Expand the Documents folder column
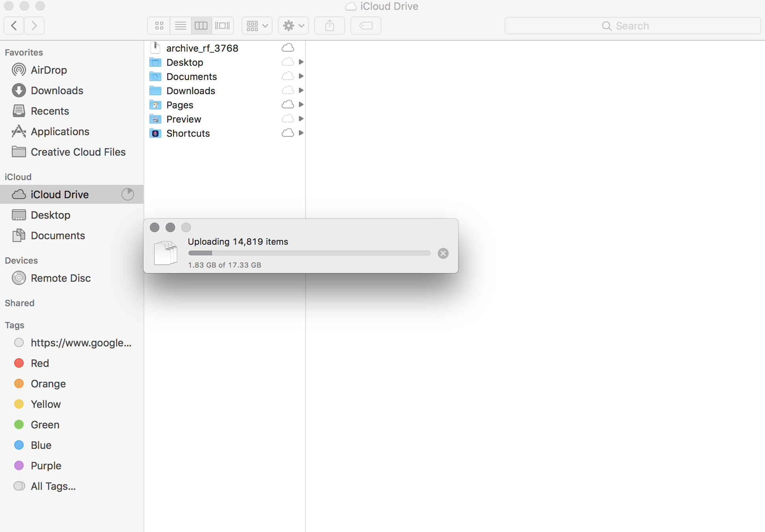Viewport: 765px width, 532px height. tap(301, 76)
